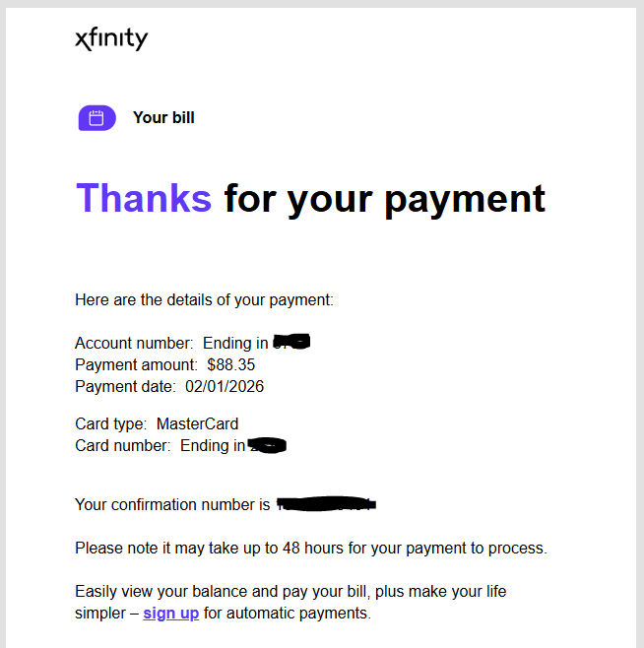Click the redacted confirmation number
This screenshot has height=648, width=644.
tap(326, 504)
